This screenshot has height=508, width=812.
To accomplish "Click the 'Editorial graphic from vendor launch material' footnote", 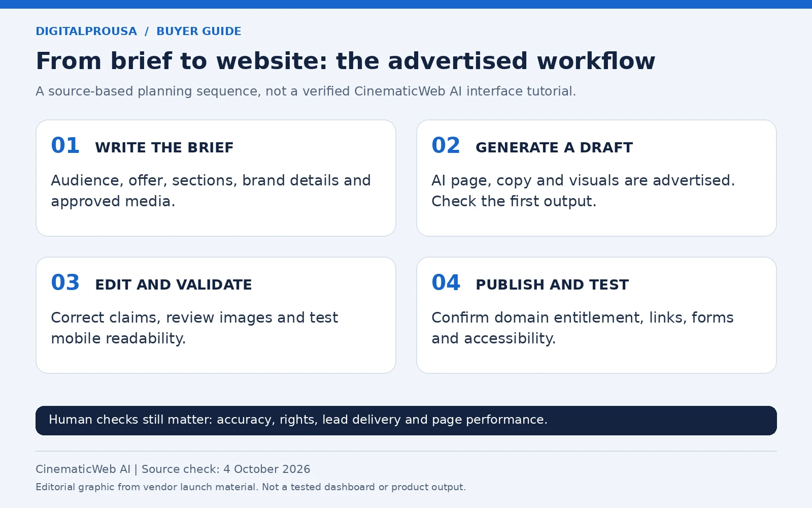I will 251,487.
